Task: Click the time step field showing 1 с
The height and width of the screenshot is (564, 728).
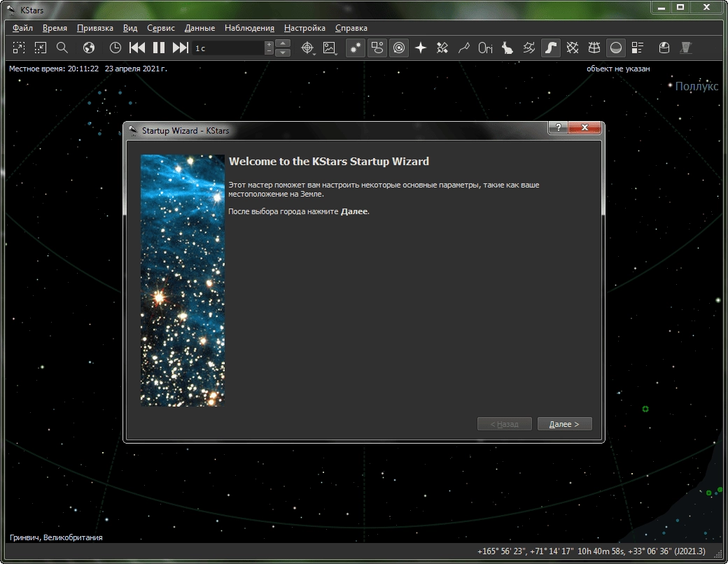Action: (228, 48)
